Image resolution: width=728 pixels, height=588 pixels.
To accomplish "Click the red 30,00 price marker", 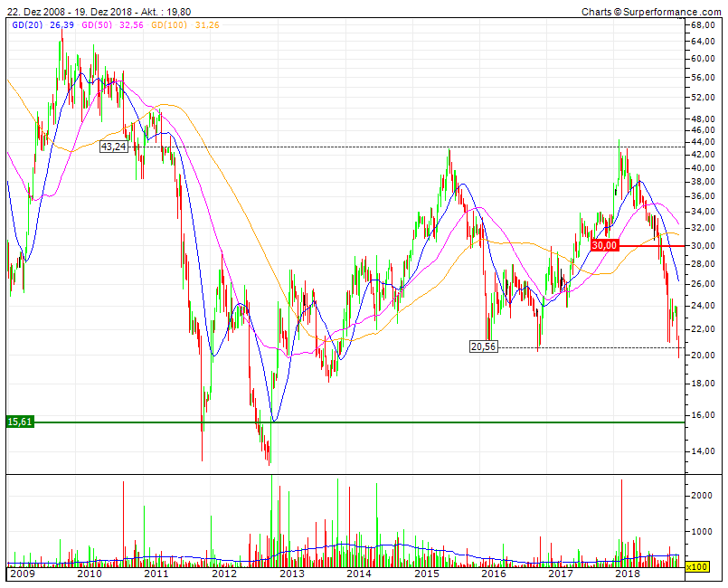I will tap(605, 245).
